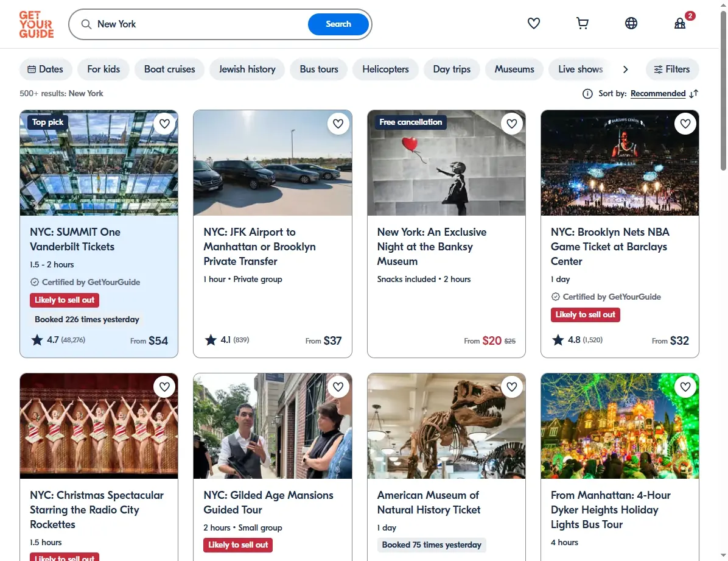Filter by Day trips
728x561 pixels.
[452, 69]
